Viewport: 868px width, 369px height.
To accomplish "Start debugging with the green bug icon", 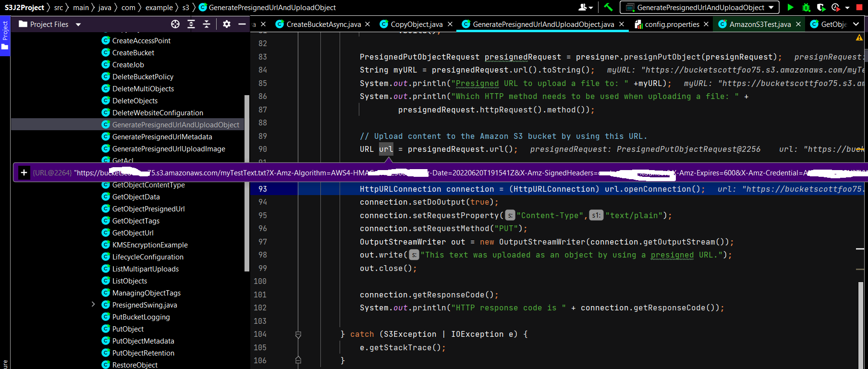I will (806, 7).
